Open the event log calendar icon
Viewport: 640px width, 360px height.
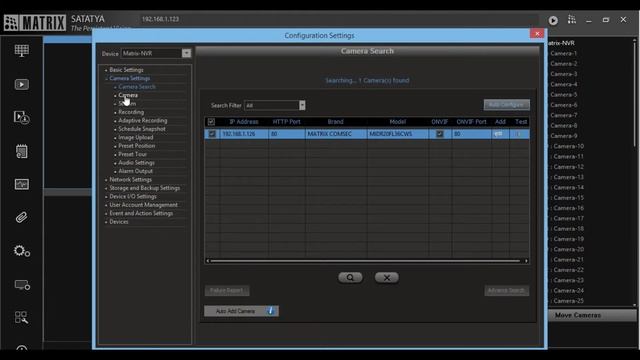click(22, 151)
